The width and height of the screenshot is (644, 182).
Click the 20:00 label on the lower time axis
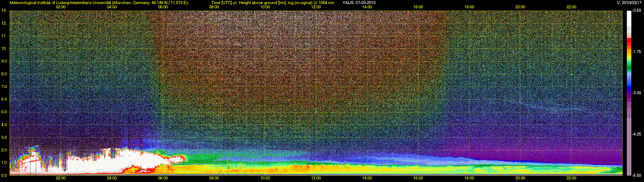coord(520,178)
